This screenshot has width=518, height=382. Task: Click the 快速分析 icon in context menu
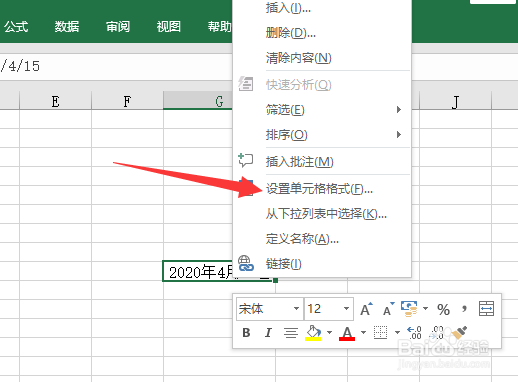246,84
